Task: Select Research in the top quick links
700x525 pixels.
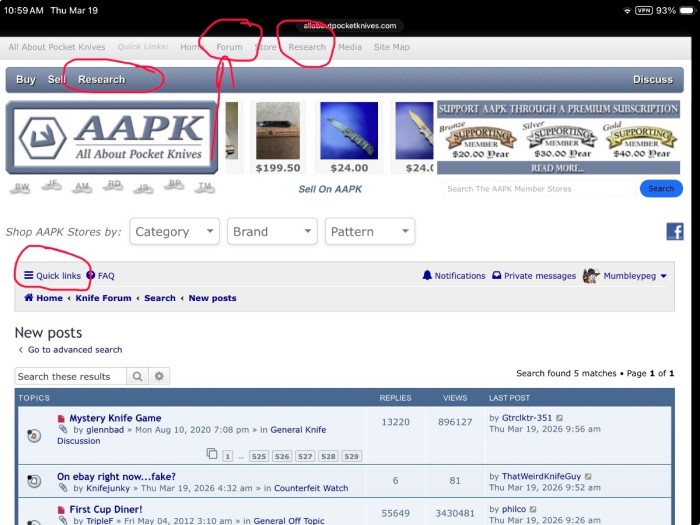Action: (x=307, y=47)
